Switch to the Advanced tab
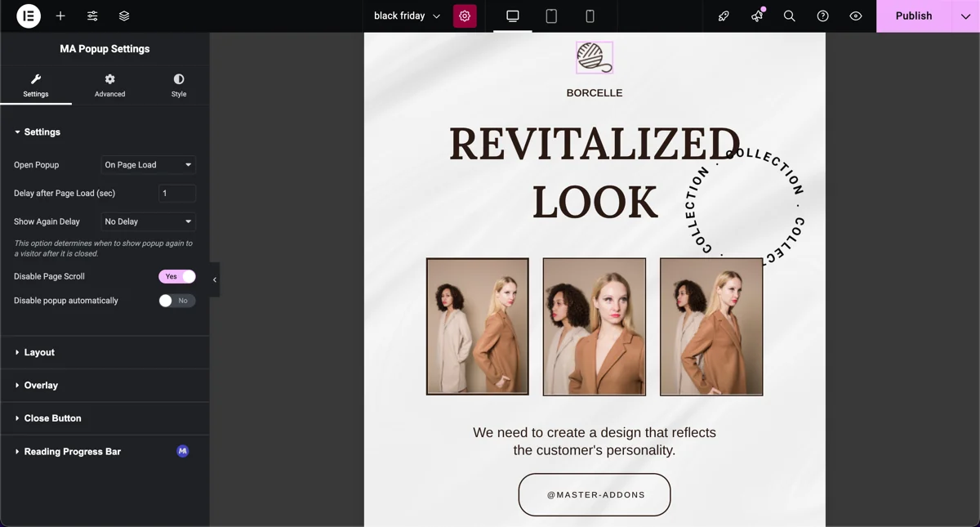The width and height of the screenshot is (980, 527). point(109,85)
